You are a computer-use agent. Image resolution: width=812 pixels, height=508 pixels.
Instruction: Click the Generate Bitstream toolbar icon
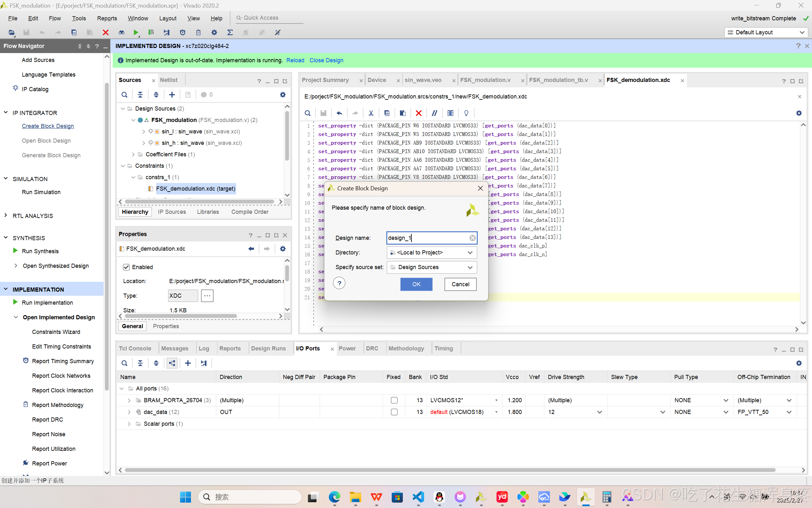[151, 32]
